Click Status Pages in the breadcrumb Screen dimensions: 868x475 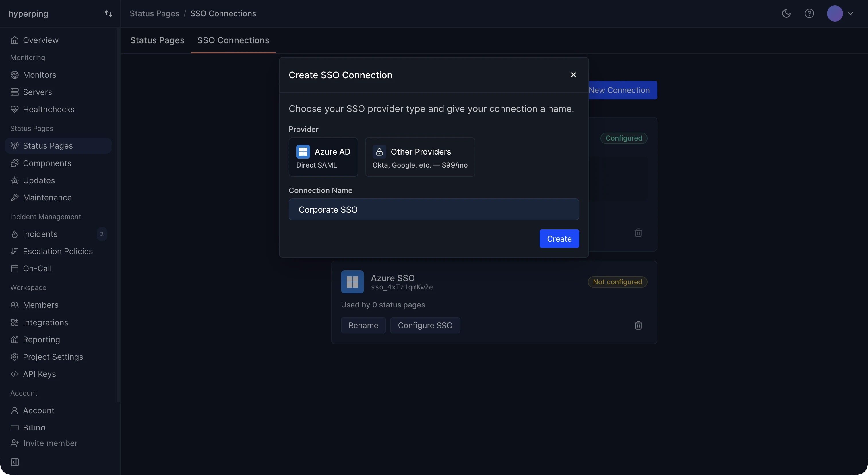pyautogui.click(x=154, y=13)
